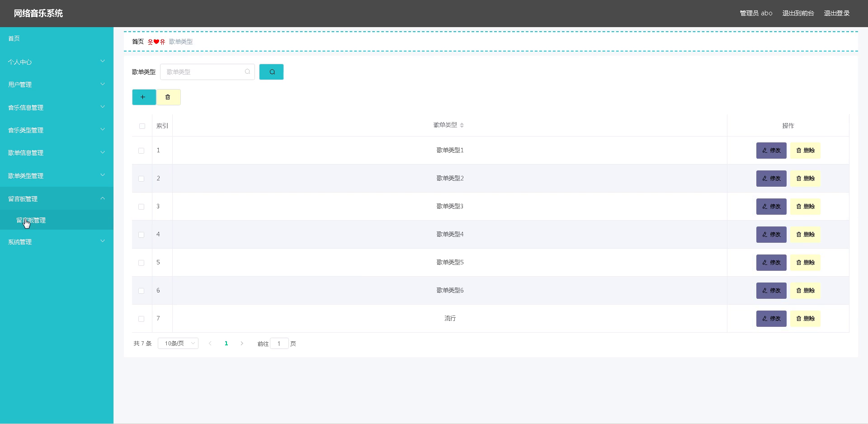Screen dimensions: 868x424
Task: Open 首页 in the sidebar
Action: click(x=57, y=38)
